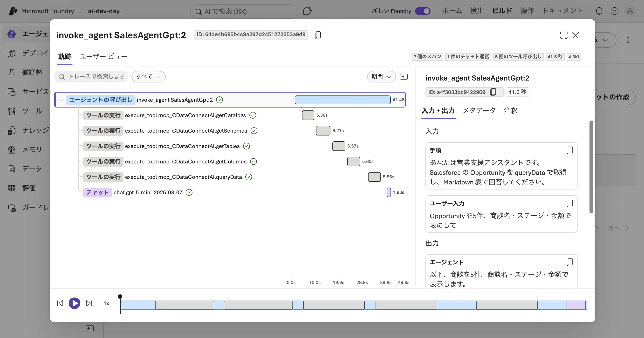Open the 期間 dropdown
The width and height of the screenshot is (644, 338).
[381, 76]
